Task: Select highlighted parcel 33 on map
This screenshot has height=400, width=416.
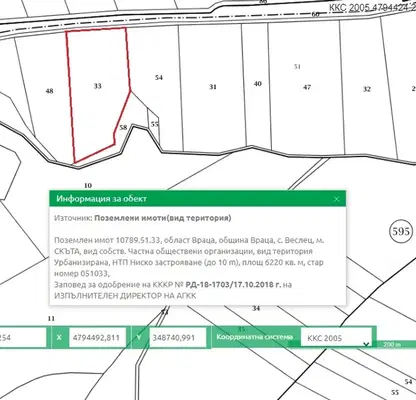Action: coord(97,86)
